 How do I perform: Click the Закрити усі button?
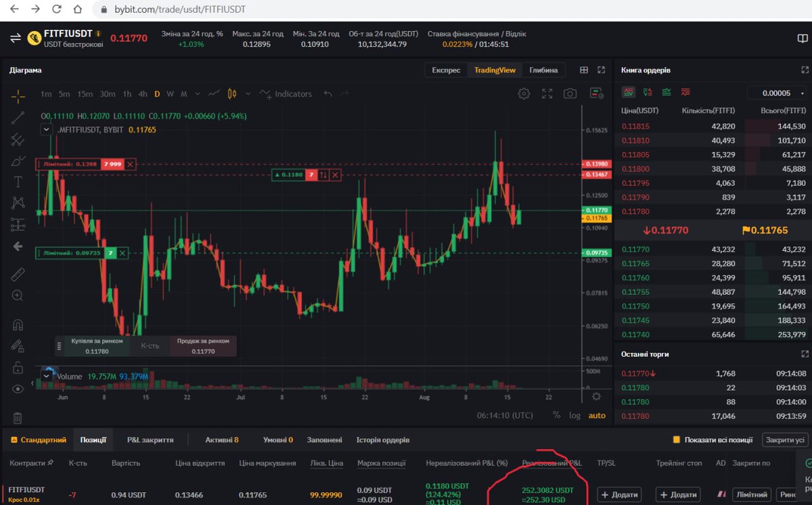(x=785, y=439)
